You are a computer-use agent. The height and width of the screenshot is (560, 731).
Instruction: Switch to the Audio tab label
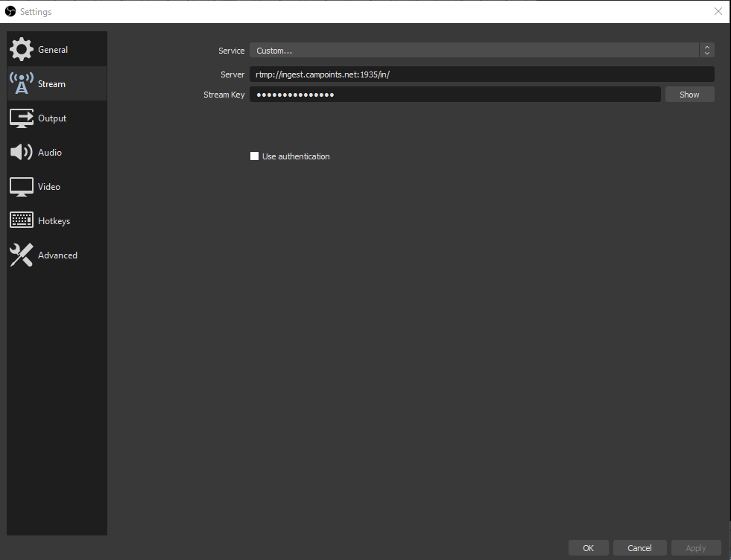click(x=49, y=153)
